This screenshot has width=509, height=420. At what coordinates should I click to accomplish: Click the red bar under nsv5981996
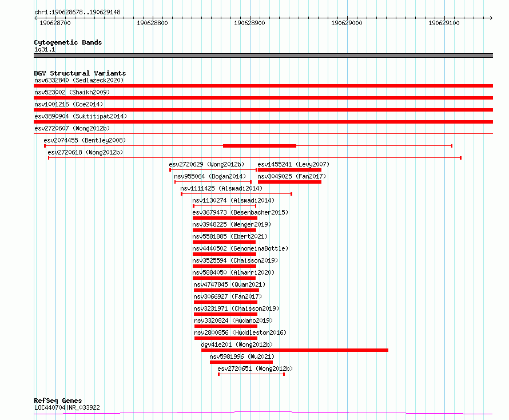point(241,362)
